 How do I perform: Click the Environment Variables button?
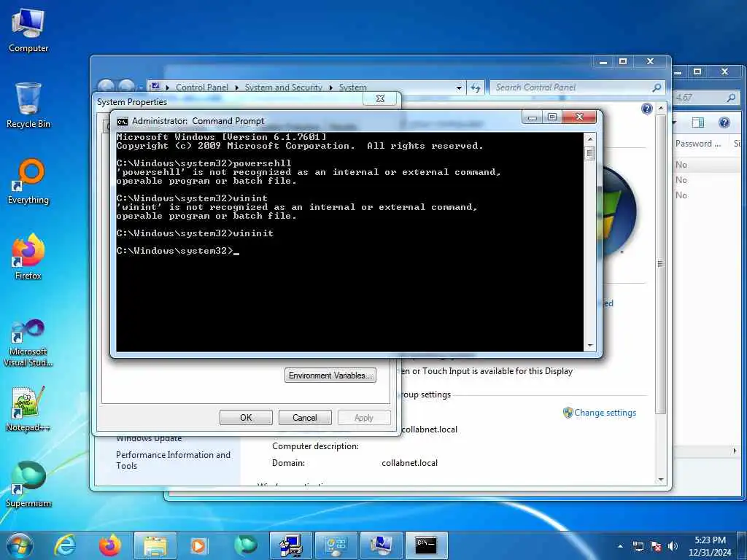click(x=330, y=376)
